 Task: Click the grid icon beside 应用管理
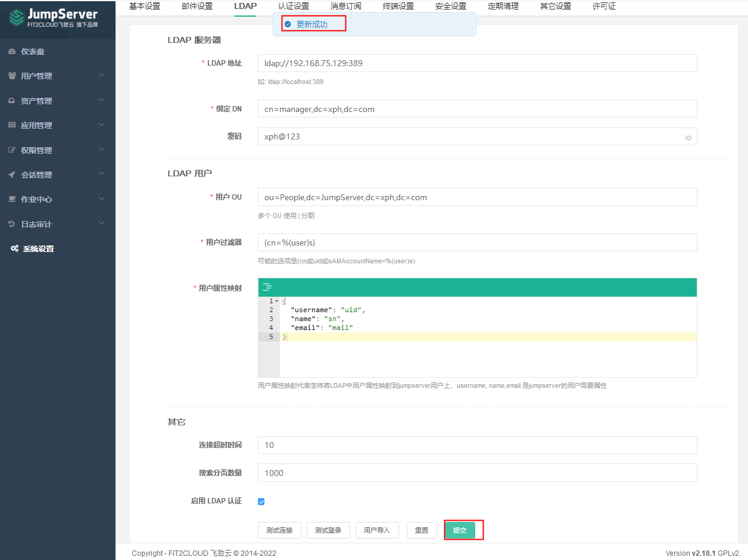12,126
